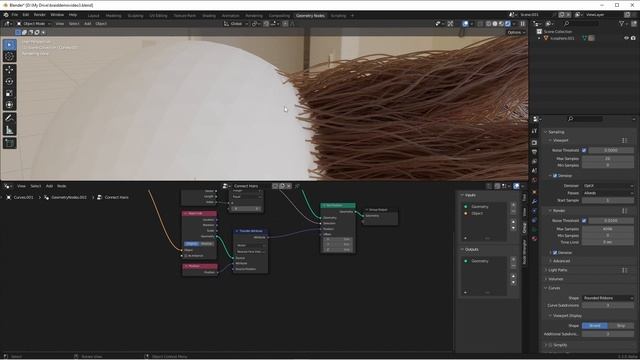Click the Curve Subdivisions value field
The height and width of the screenshot is (360, 640).
608,305
